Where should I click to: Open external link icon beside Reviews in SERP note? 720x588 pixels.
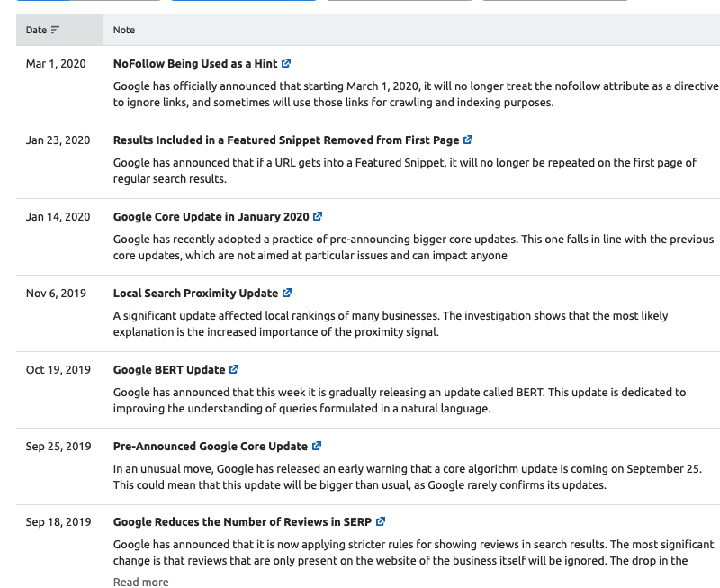(x=381, y=522)
